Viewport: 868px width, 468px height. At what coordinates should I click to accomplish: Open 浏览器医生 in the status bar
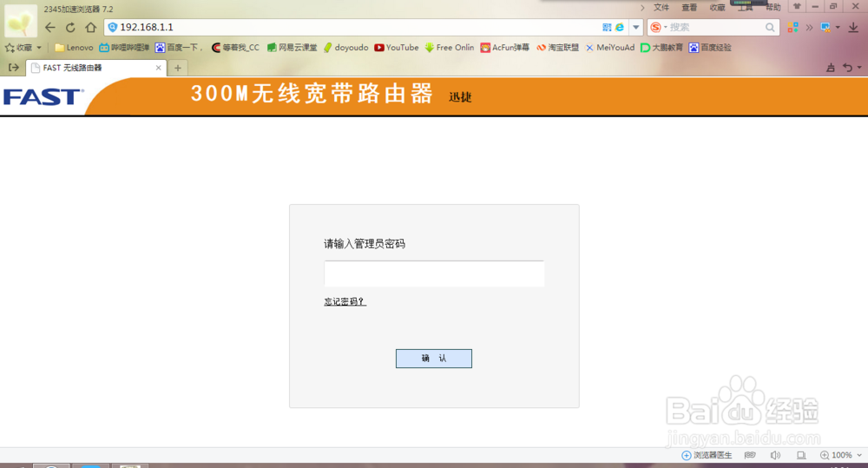[x=707, y=455]
